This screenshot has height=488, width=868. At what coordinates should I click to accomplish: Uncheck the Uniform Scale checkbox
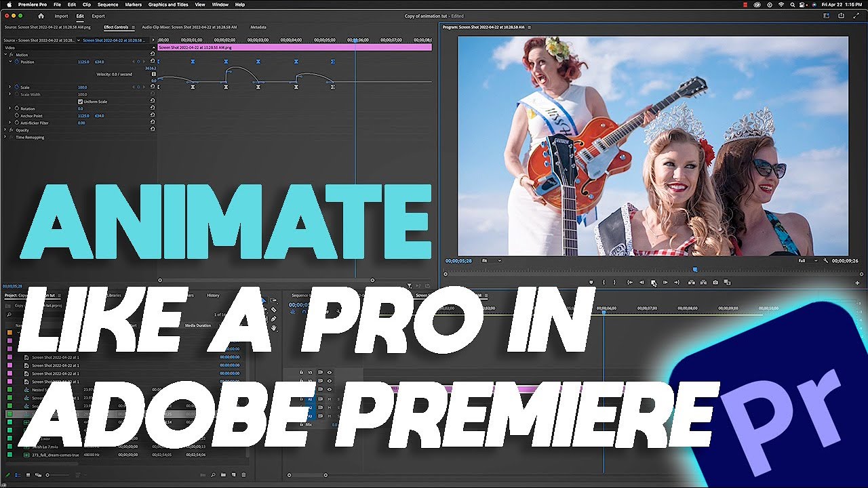[80, 102]
